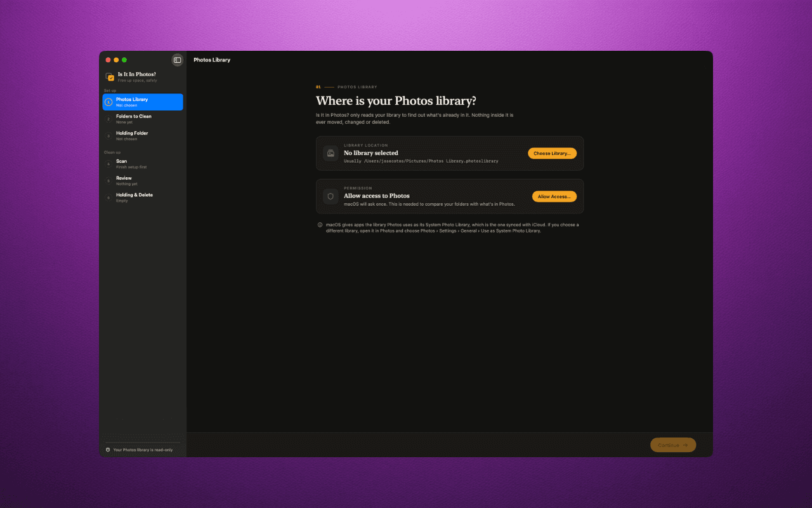812x508 pixels.
Task: Toggle the sidebar with the sidebar icon
Action: tap(178, 60)
